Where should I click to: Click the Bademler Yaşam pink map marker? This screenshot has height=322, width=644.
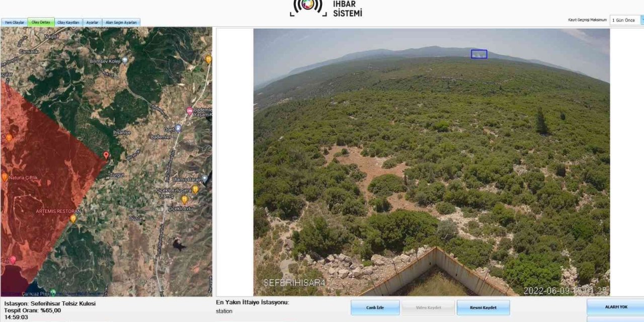coord(190,111)
